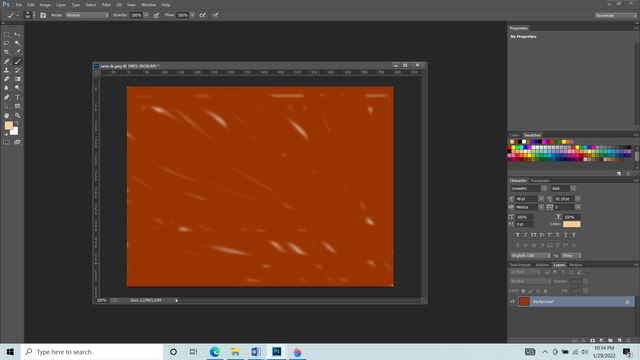Select the Zoom tool

pos(18,116)
